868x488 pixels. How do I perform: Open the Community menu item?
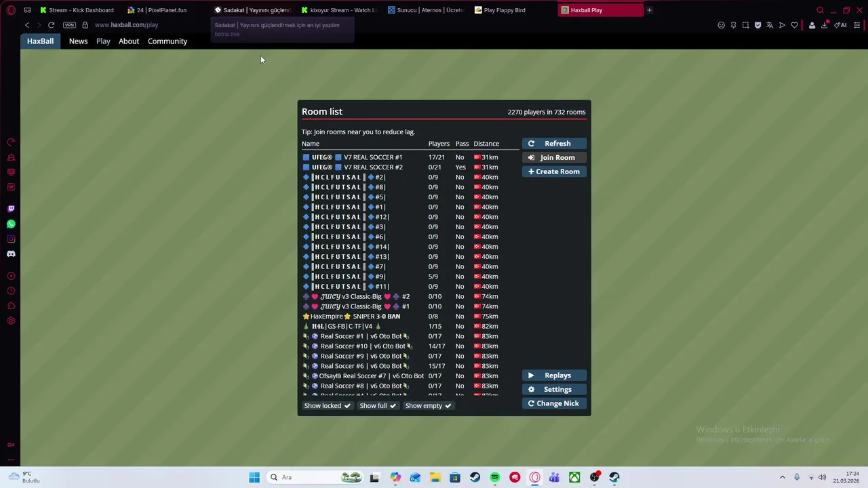[167, 41]
